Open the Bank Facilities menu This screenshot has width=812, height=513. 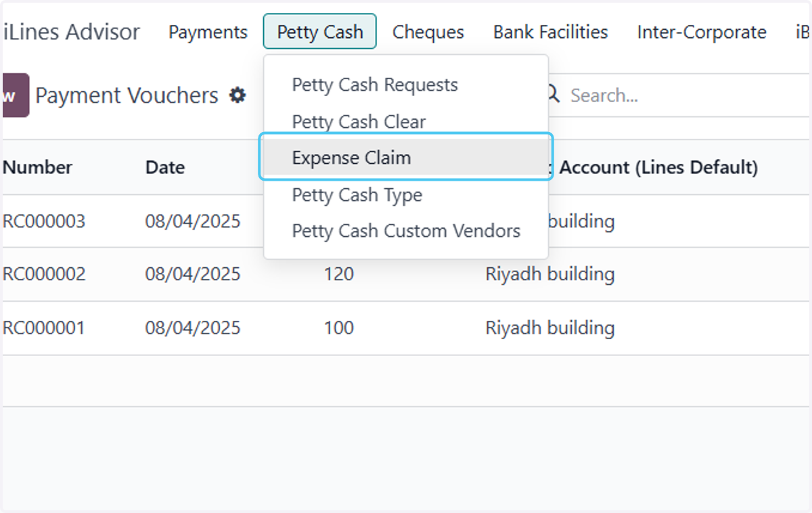click(x=551, y=32)
